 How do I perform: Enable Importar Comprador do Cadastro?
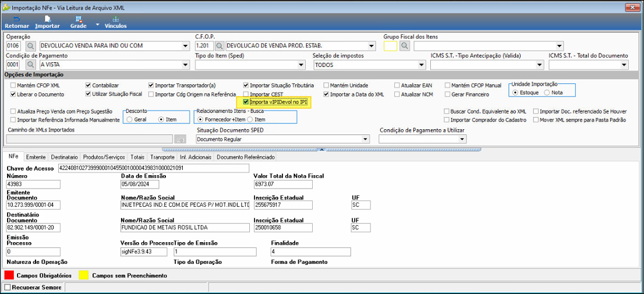[x=447, y=120]
